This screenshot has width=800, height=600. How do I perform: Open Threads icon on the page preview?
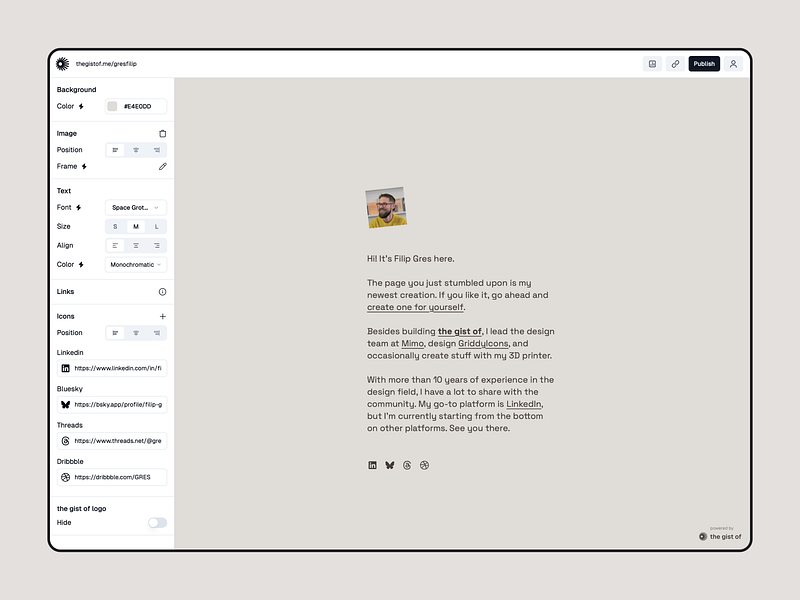tap(407, 465)
